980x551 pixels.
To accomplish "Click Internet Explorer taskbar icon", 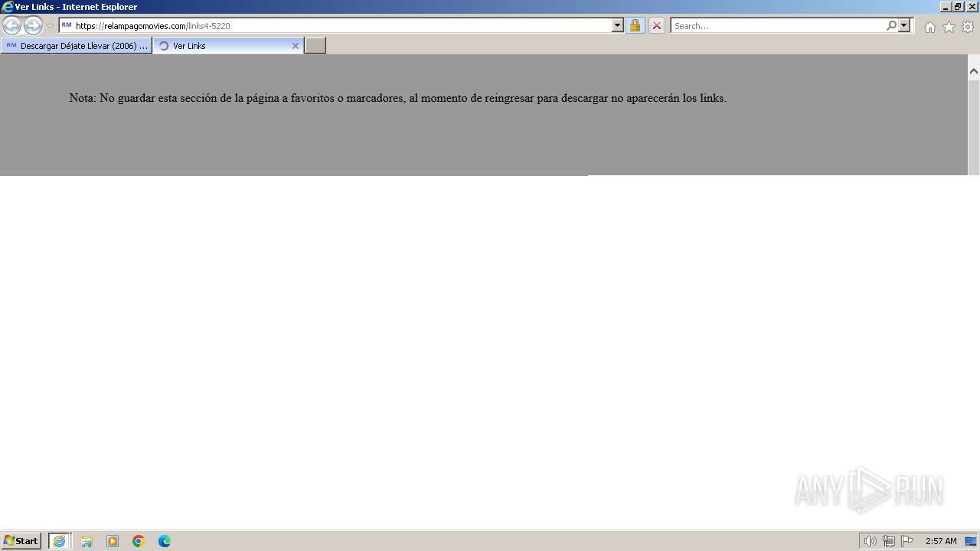I will (60, 541).
